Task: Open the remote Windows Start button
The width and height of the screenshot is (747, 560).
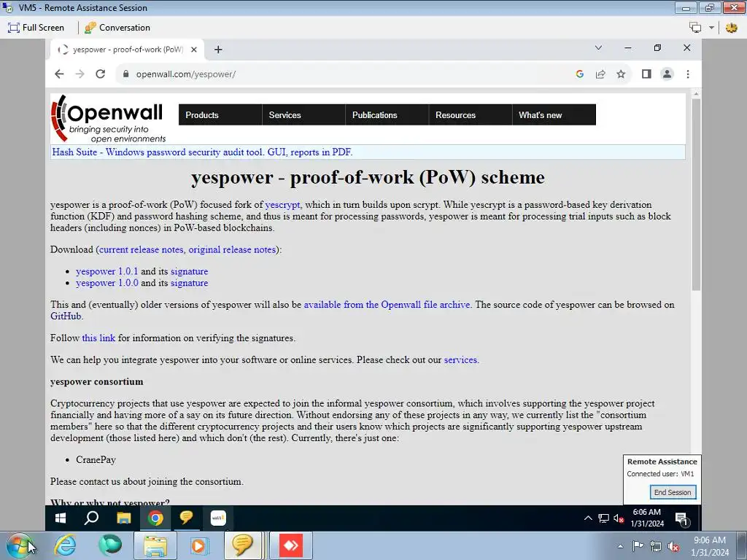Action: 61,518
